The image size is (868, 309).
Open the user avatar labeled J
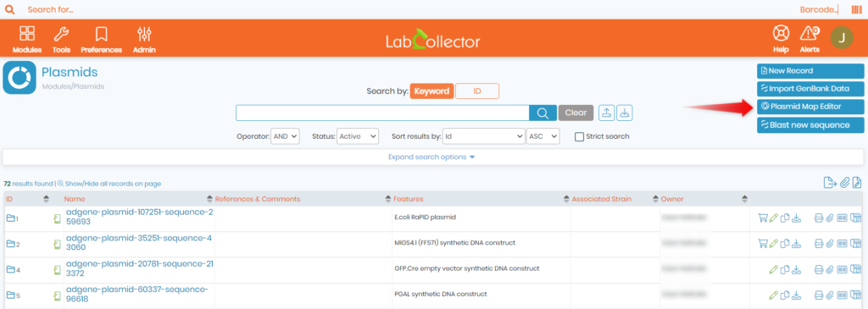(x=842, y=37)
